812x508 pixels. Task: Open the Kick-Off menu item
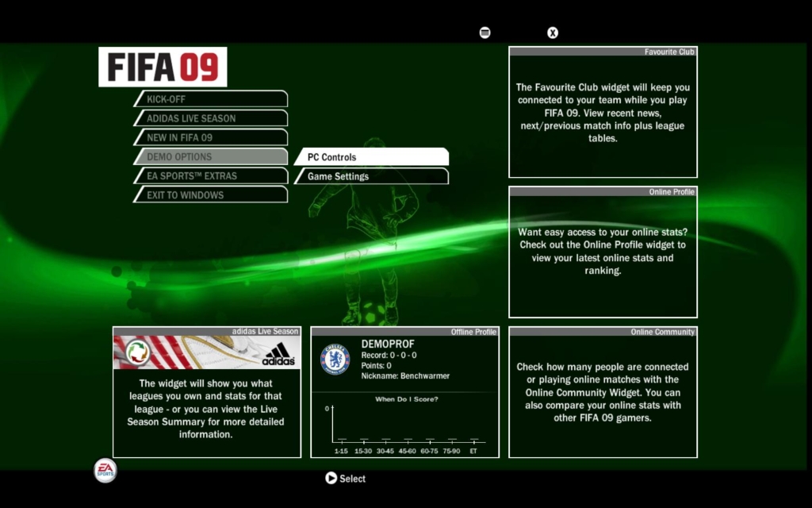pos(211,99)
